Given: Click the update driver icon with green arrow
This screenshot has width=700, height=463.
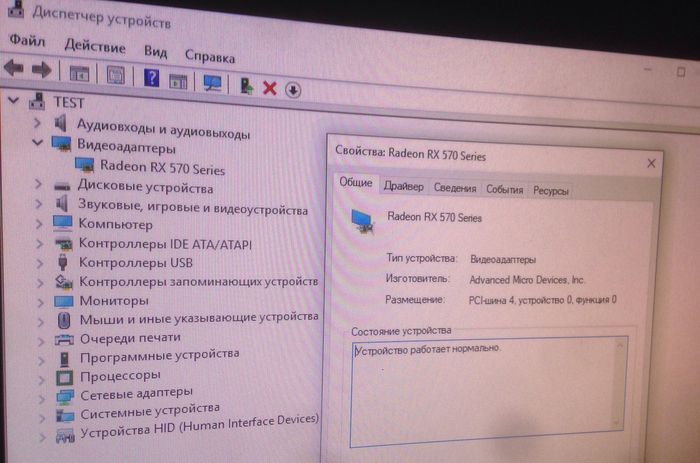Looking at the screenshot, I should point(246,85).
